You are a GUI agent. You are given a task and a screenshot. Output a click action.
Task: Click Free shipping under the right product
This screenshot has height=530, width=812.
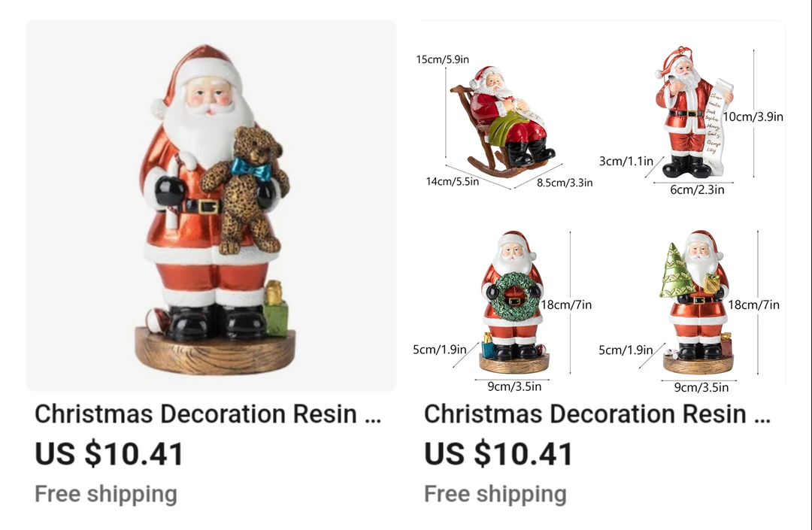pyautogui.click(x=495, y=494)
